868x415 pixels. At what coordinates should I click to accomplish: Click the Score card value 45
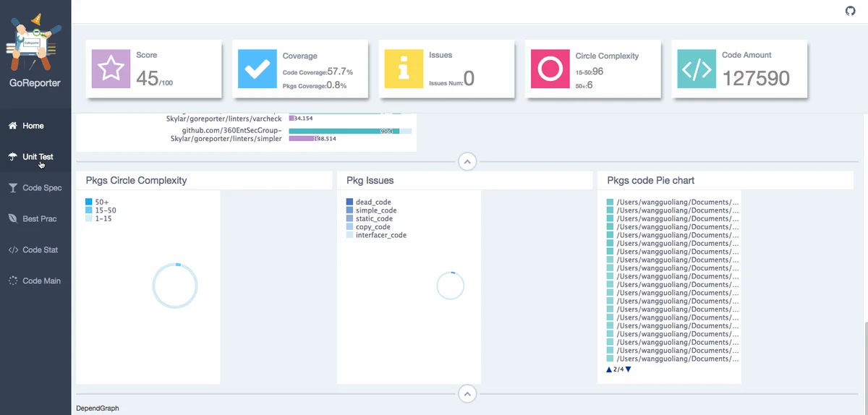[x=148, y=78]
